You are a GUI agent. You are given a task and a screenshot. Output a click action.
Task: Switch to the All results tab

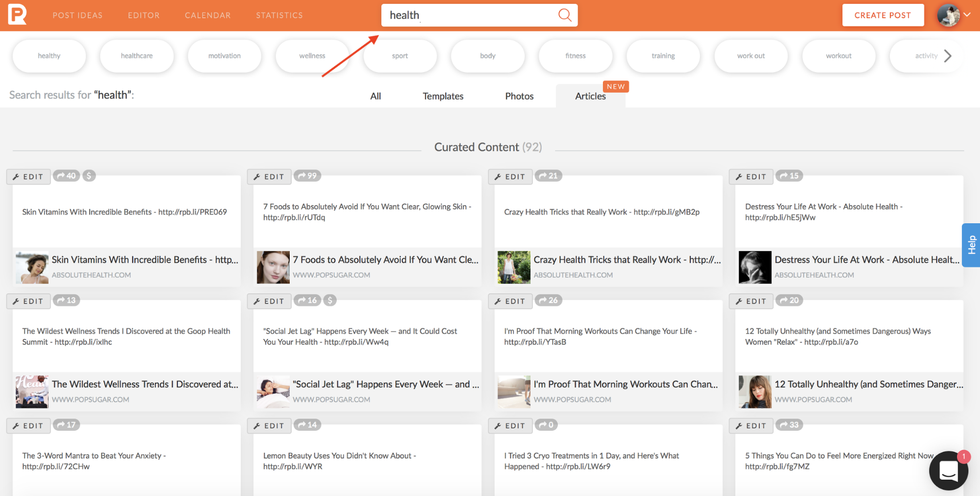click(x=376, y=96)
